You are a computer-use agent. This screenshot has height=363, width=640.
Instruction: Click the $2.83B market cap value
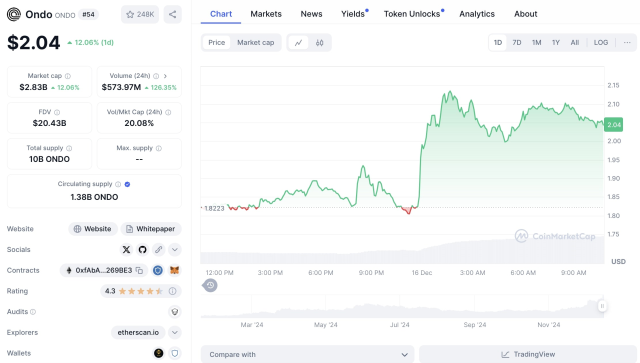pos(33,87)
